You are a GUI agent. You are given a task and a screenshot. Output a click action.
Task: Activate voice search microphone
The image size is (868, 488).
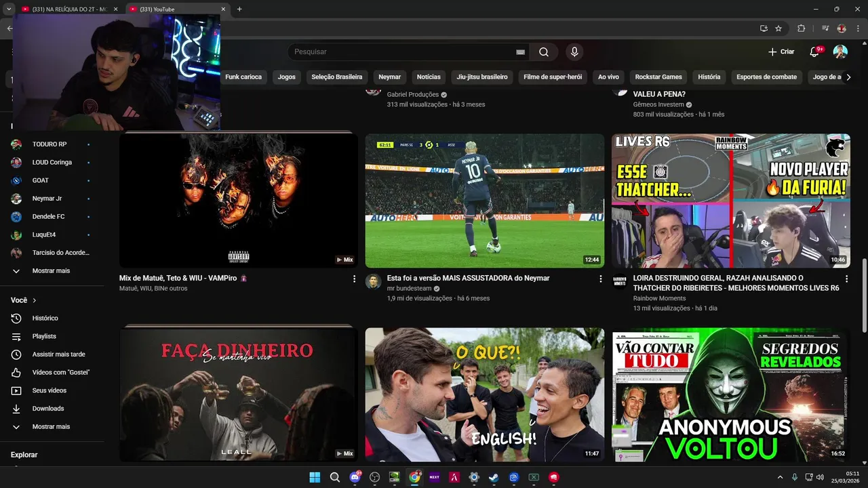pos(574,52)
